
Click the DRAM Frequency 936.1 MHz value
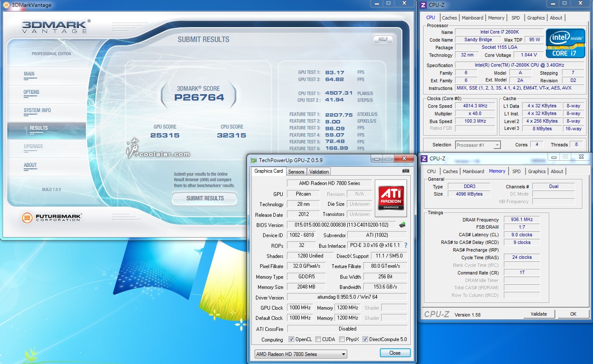(x=522, y=219)
